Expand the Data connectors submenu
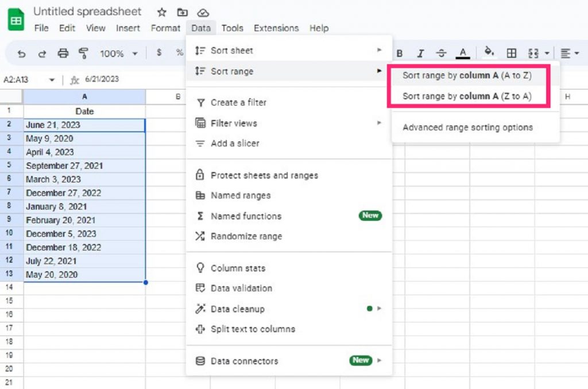This screenshot has height=389, width=588. (289, 361)
